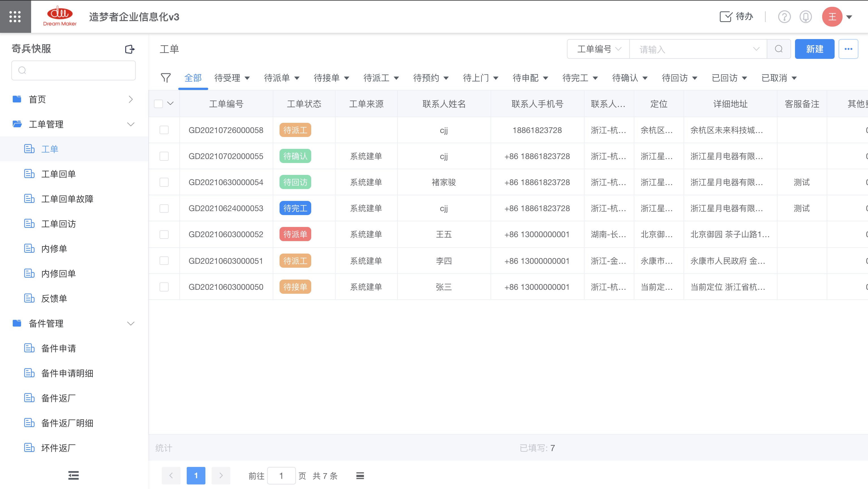This screenshot has width=868, height=489.
Task: Go to next page arrow
Action: [x=221, y=475]
